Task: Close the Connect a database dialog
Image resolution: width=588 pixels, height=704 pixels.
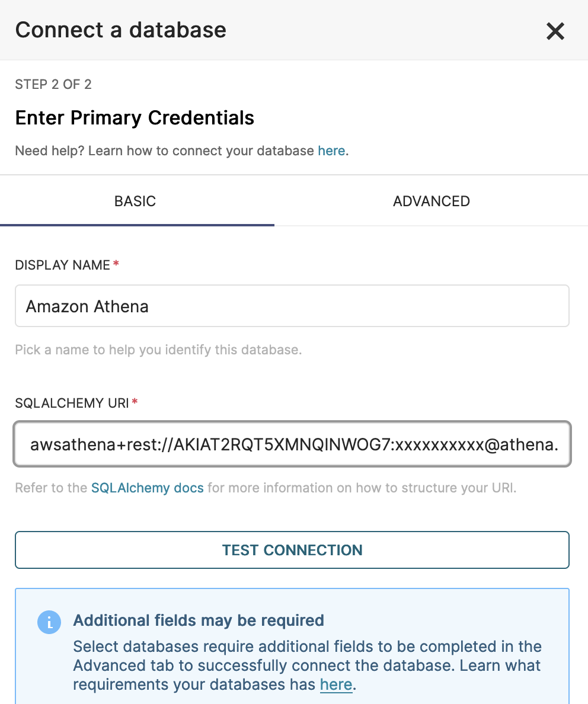Action: (555, 31)
